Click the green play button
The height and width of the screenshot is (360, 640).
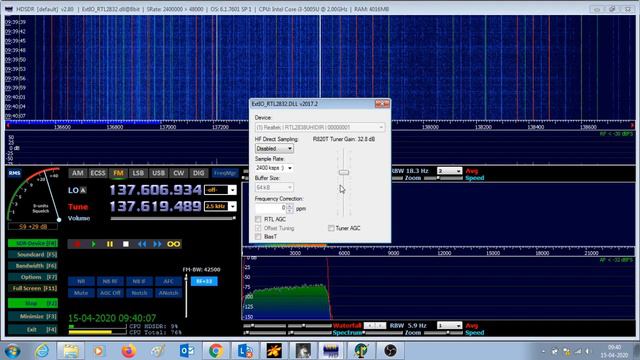click(x=93, y=244)
